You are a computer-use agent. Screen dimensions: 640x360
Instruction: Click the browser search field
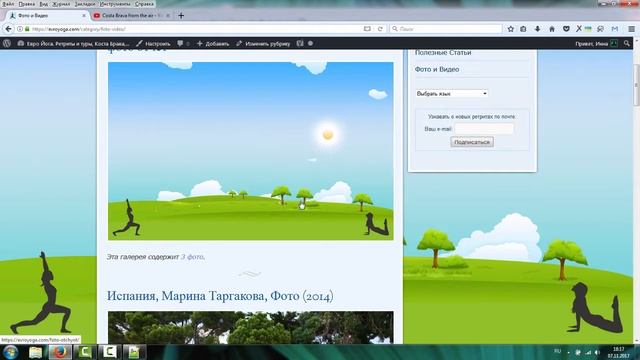pos(446,29)
